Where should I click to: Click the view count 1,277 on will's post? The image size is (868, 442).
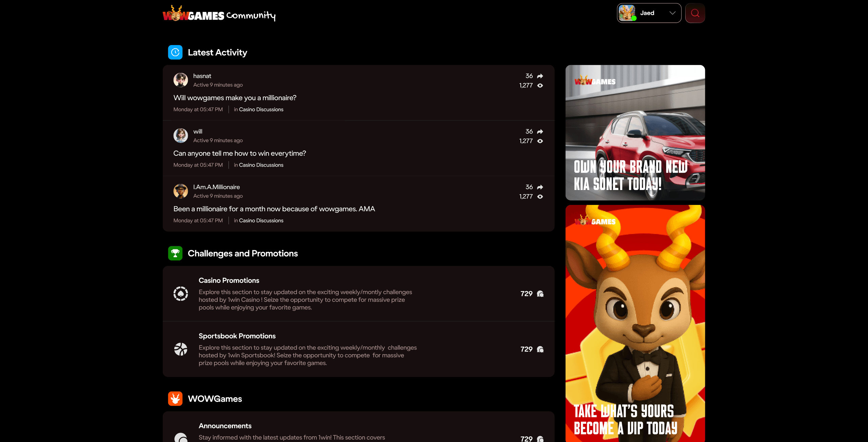point(526,141)
